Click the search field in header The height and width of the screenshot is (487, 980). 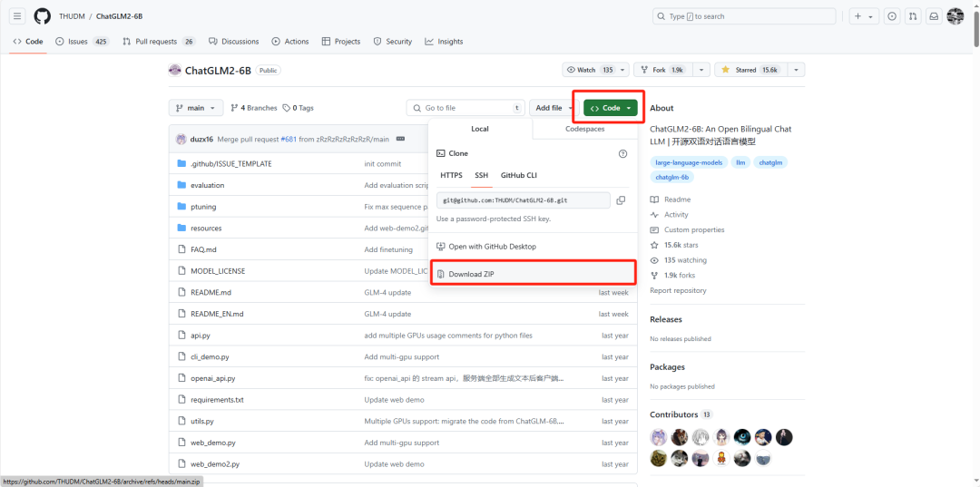click(x=744, y=17)
